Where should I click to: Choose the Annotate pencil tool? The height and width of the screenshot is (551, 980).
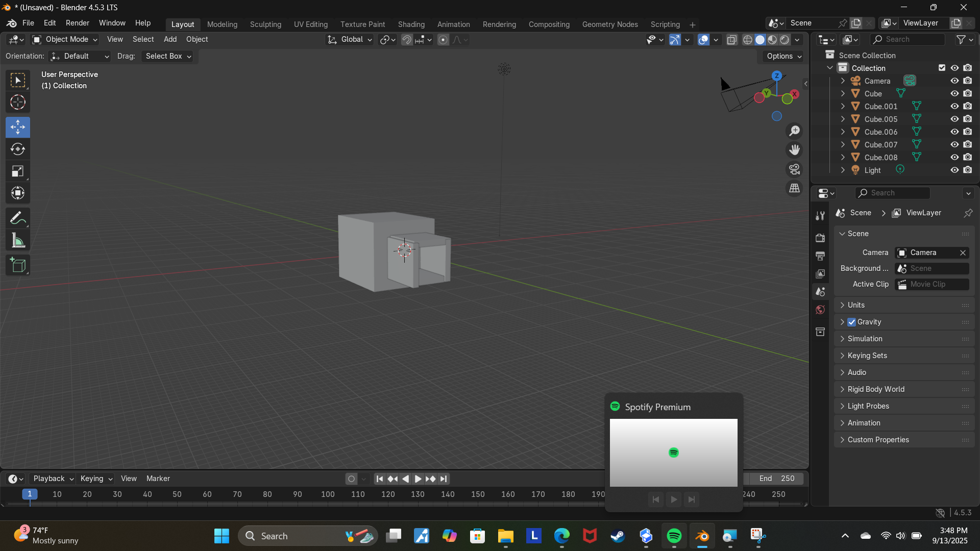pos(18,218)
